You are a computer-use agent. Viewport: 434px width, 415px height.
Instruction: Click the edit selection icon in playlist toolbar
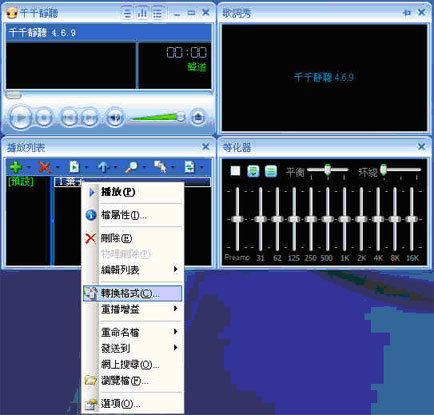click(161, 167)
